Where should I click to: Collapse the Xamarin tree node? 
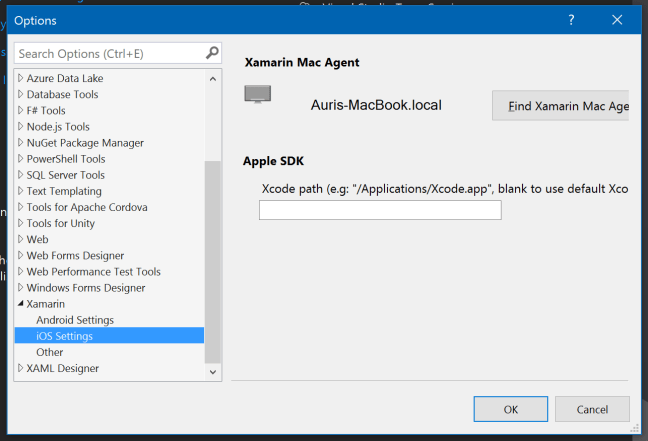point(20,304)
